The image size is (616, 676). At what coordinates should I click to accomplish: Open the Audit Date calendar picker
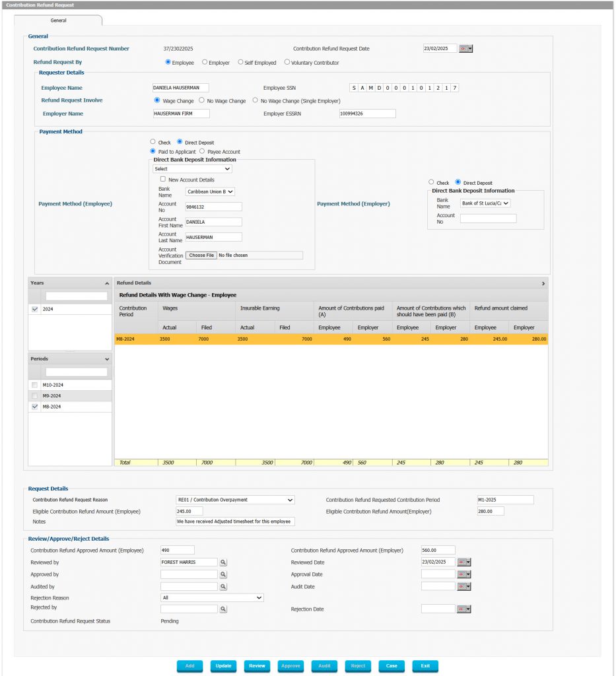coord(464,586)
